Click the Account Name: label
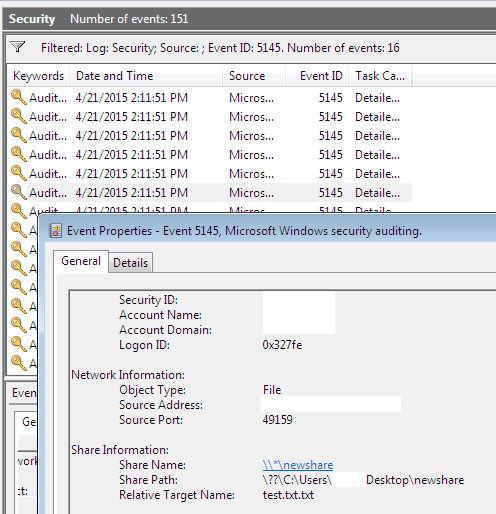The width and height of the screenshot is (496, 514). tap(160, 315)
